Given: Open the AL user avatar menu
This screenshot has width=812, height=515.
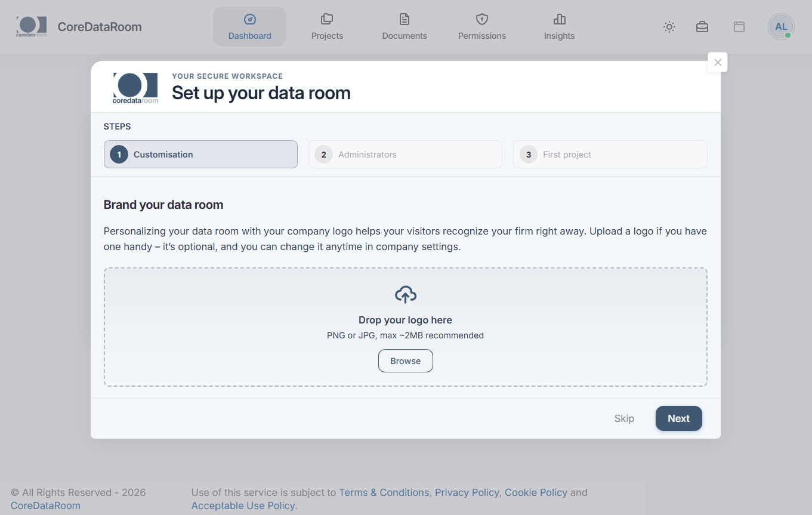Looking at the screenshot, I should click(781, 27).
